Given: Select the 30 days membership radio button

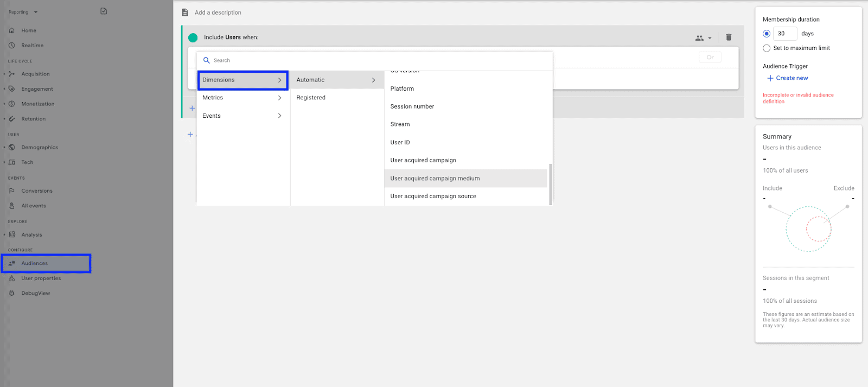Looking at the screenshot, I should [x=767, y=34].
